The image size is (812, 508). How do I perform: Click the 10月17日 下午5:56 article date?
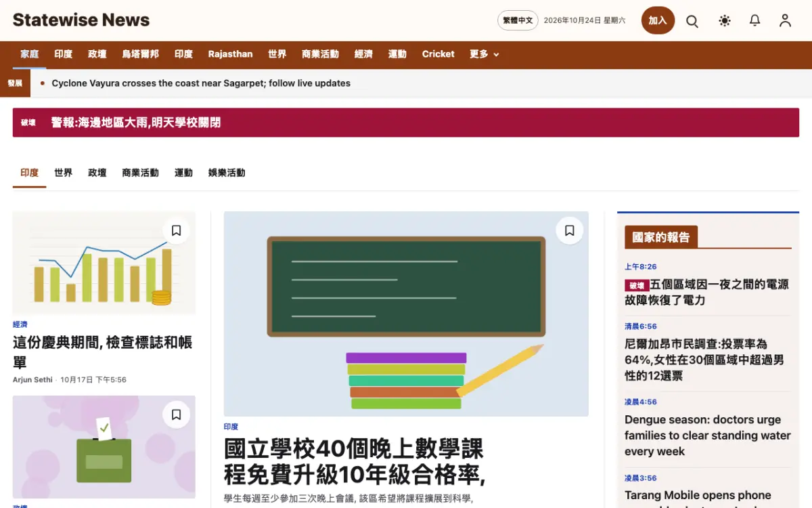(x=93, y=379)
